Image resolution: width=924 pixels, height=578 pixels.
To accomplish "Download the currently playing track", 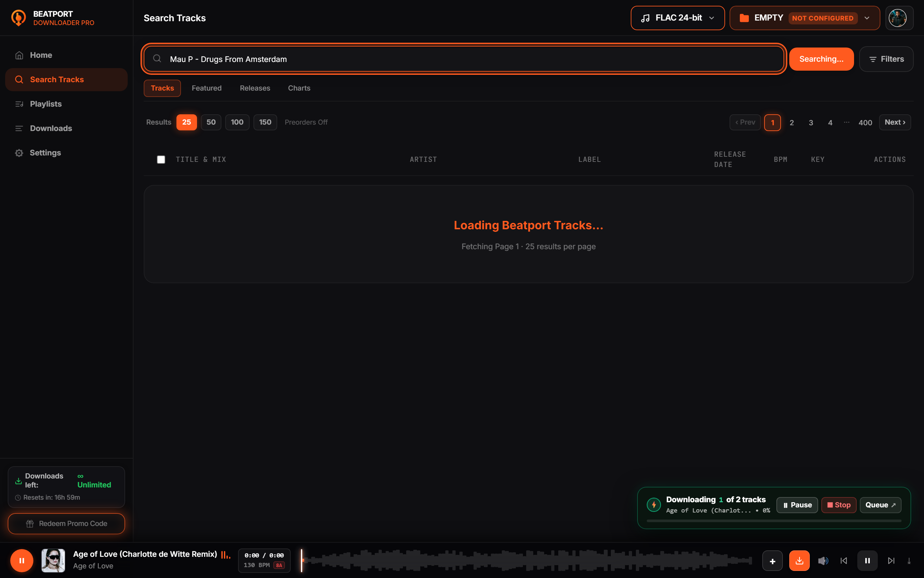I will (x=800, y=561).
